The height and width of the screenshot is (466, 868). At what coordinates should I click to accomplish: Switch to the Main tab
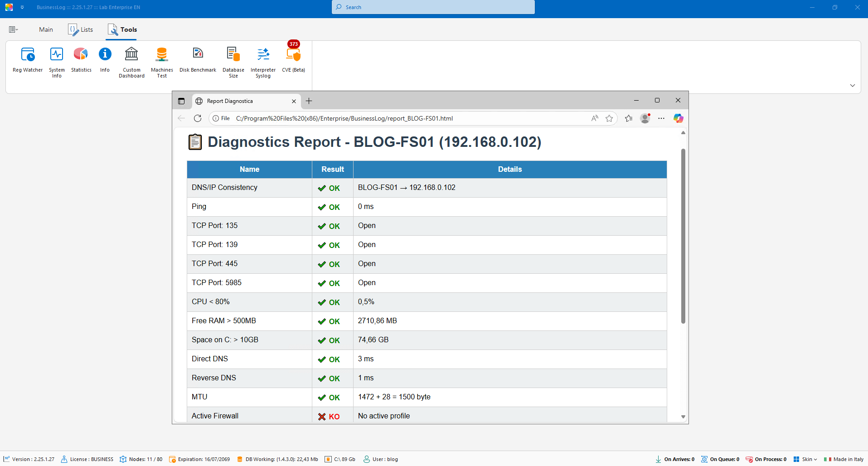46,29
